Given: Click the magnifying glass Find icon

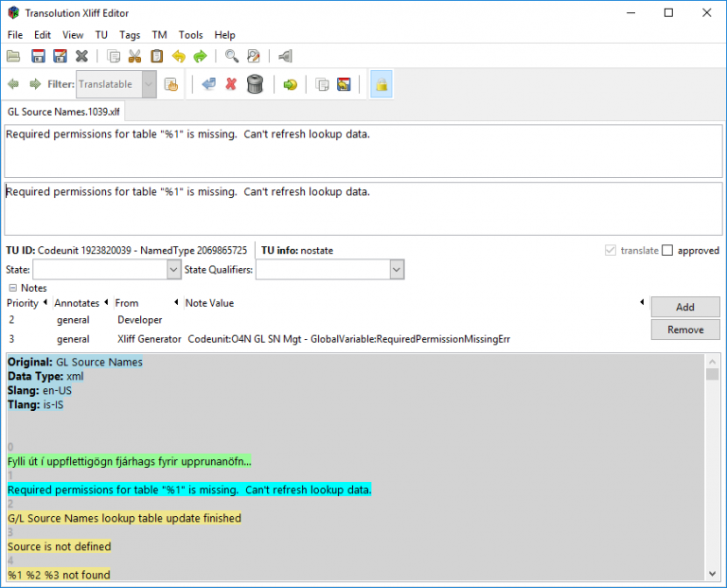Looking at the screenshot, I should tap(231, 57).
